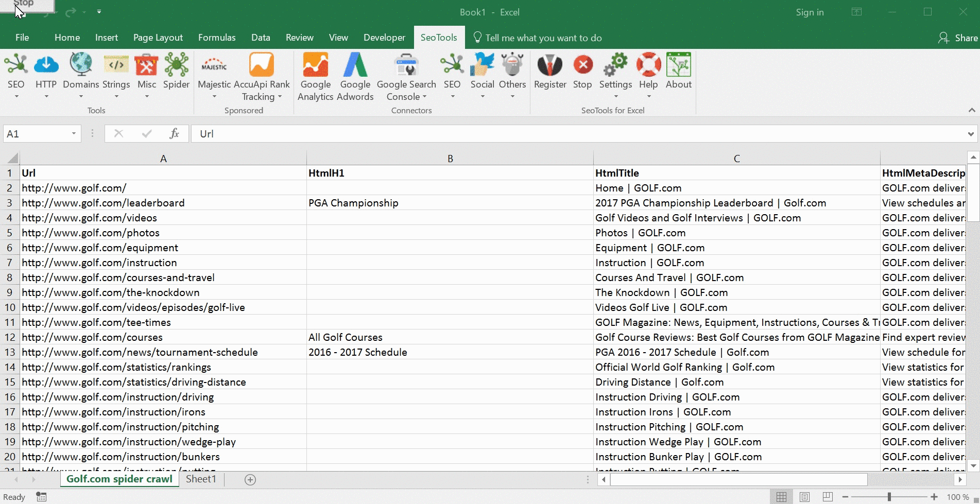The width and height of the screenshot is (980, 504).
Task: Open the About SeoTools icon
Action: coord(679,72)
